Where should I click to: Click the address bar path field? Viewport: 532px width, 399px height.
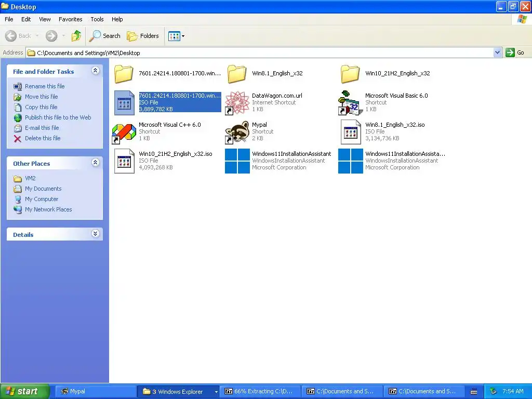260,52
